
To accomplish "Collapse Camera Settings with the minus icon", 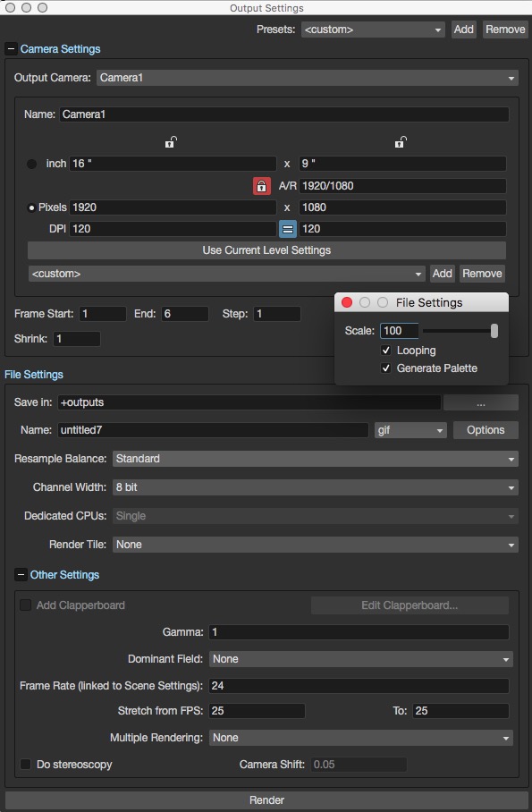I will pos(11,49).
